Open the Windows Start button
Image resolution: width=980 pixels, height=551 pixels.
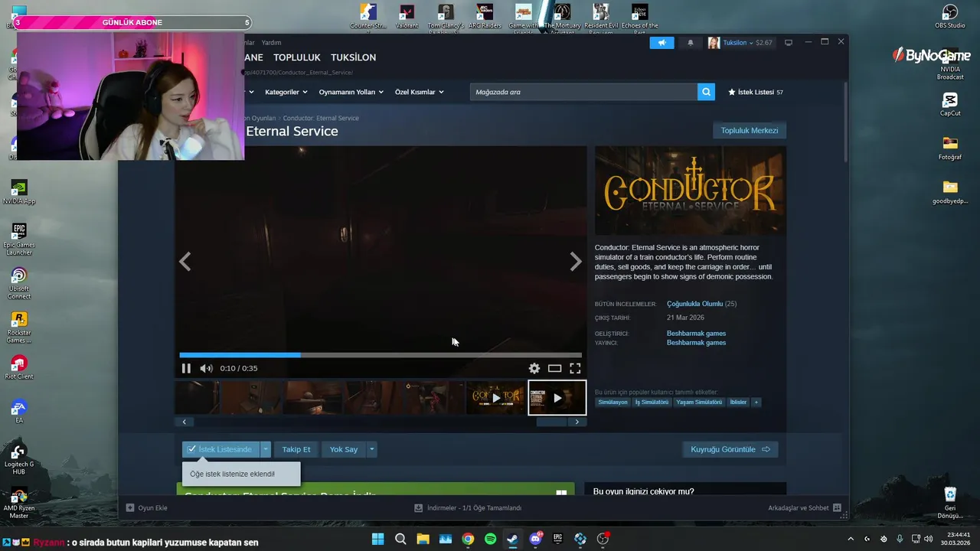tap(377, 539)
